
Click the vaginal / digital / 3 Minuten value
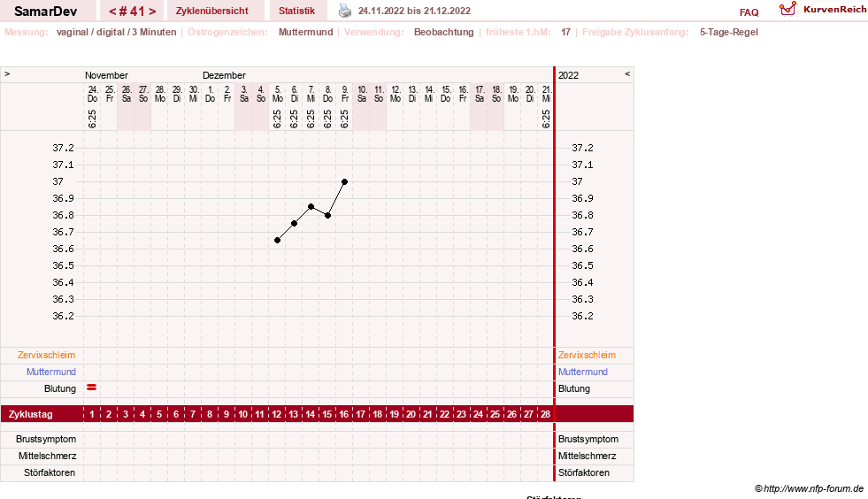pyautogui.click(x=116, y=32)
